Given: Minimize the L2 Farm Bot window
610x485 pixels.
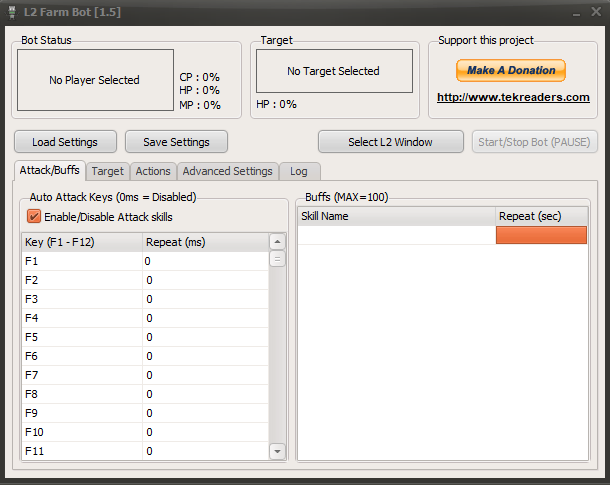Looking at the screenshot, I should 578,10.
